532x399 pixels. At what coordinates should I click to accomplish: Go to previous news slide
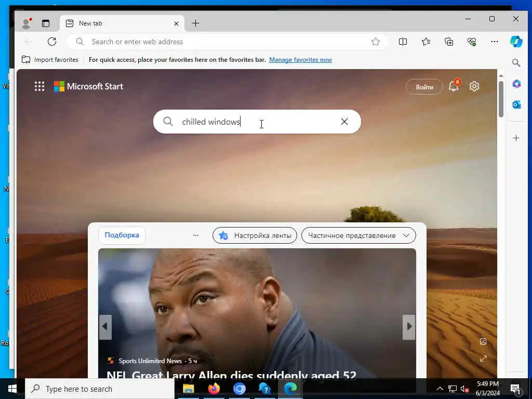pyautogui.click(x=105, y=327)
